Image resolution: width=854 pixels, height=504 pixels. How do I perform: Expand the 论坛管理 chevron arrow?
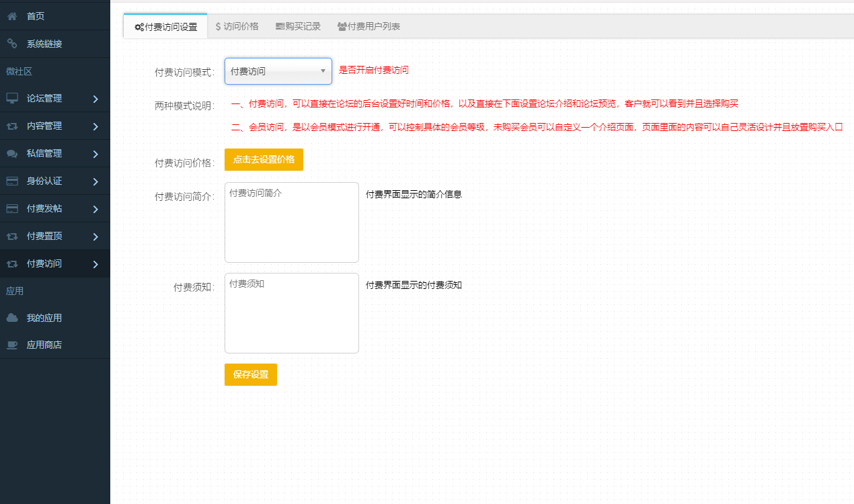pos(95,99)
